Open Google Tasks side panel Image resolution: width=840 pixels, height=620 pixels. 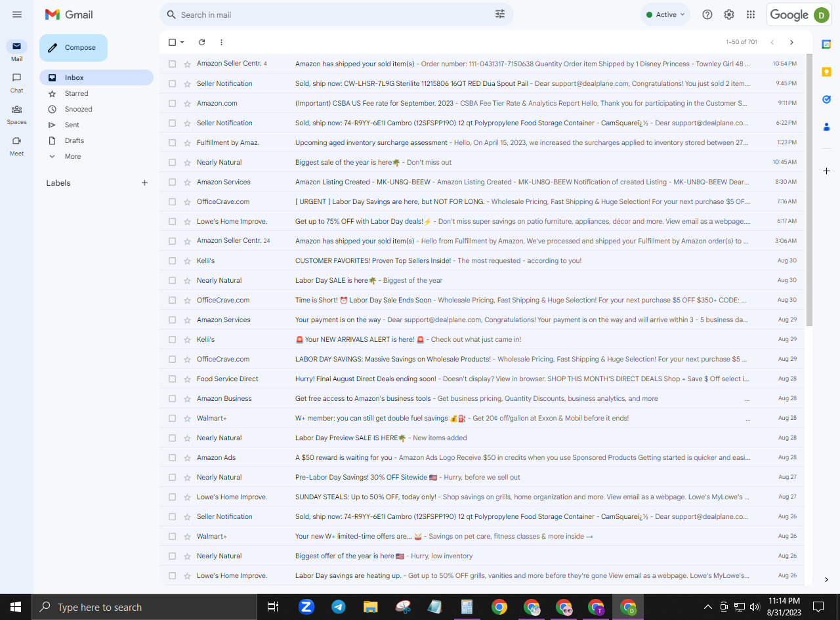(827, 99)
